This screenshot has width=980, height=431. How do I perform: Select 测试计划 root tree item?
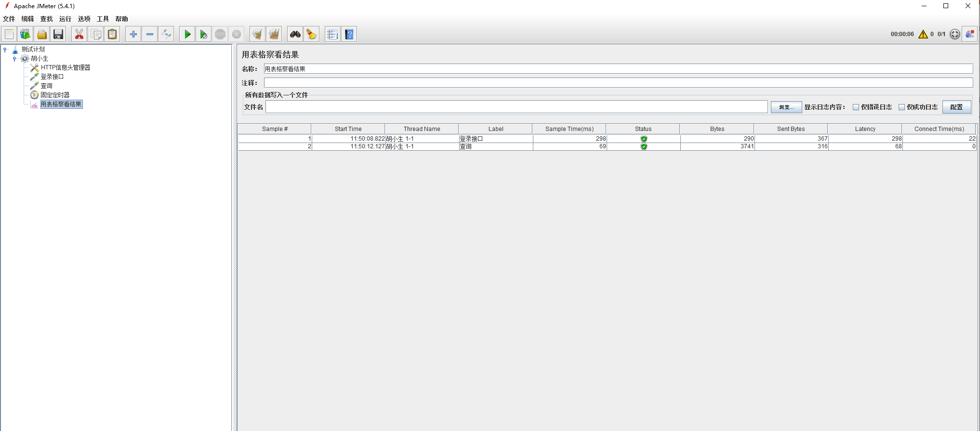(x=33, y=49)
